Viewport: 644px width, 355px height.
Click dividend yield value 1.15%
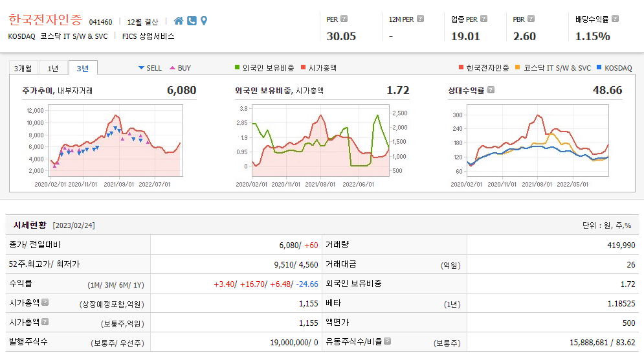[x=593, y=36]
